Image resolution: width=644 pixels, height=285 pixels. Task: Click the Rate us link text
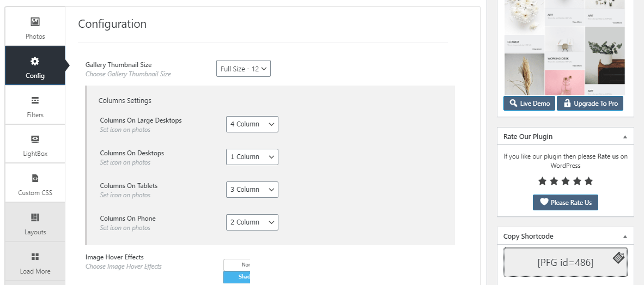click(608, 156)
